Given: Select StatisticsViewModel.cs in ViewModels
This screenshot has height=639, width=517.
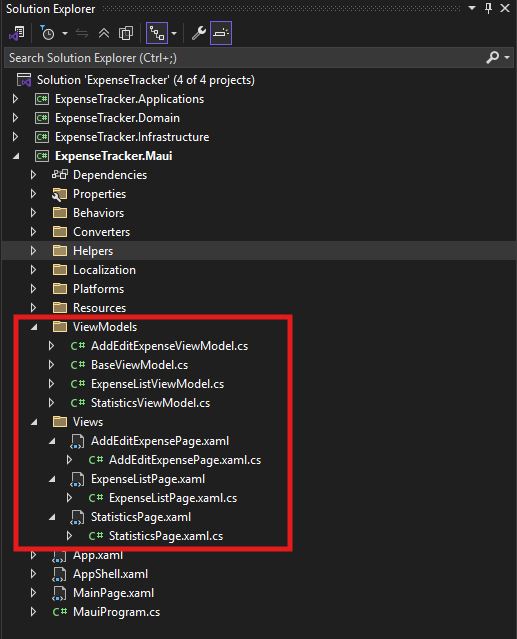Looking at the screenshot, I should [x=150, y=403].
